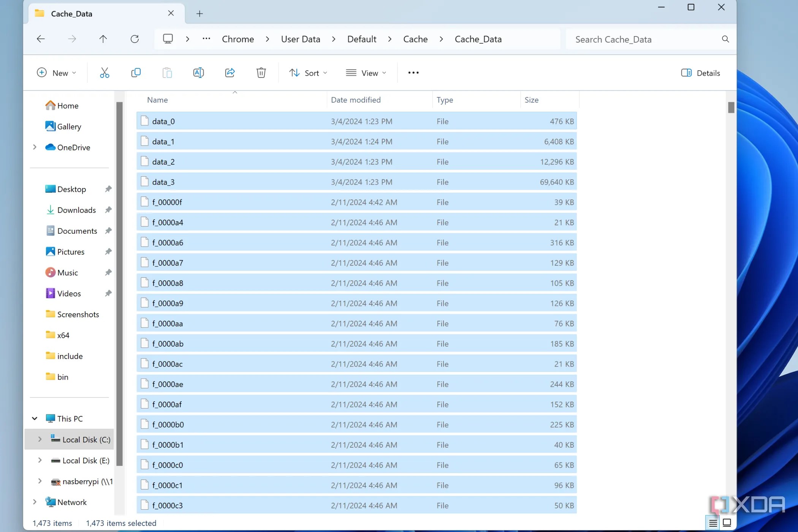Open the New item button
Viewport: 798px width, 532px height.
(56, 73)
